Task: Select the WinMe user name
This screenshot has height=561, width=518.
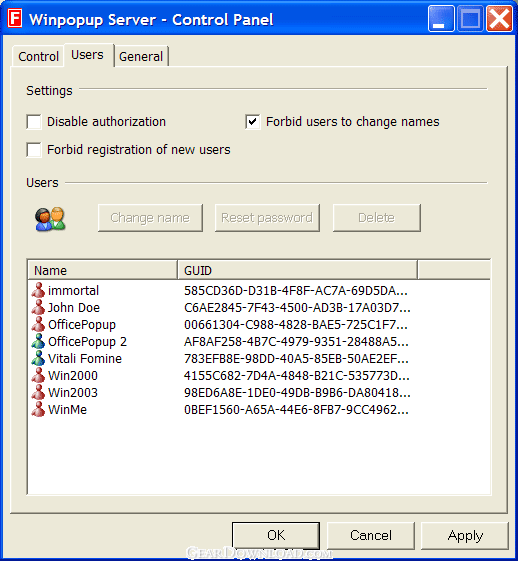Action: point(68,410)
